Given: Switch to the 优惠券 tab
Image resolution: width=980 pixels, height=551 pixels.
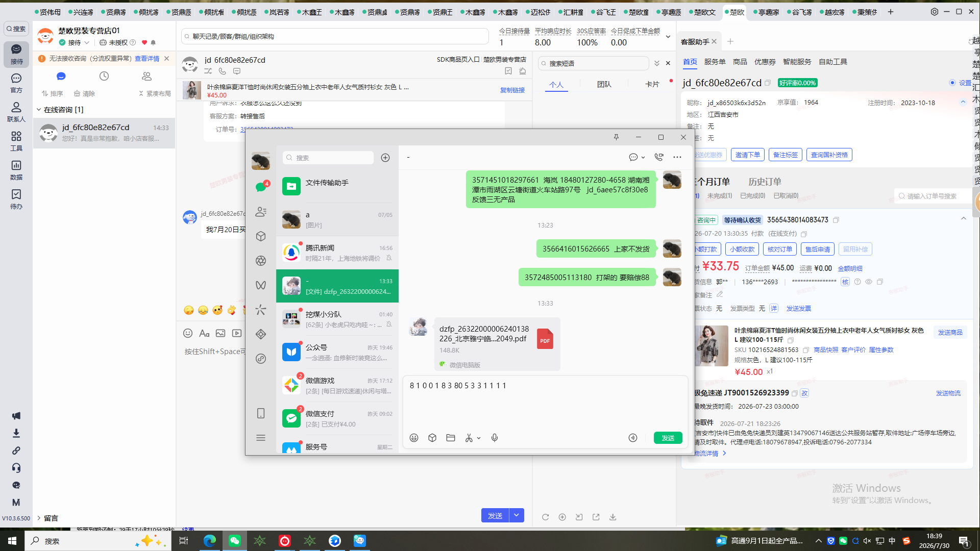Looking at the screenshot, I should click(765, 62).
